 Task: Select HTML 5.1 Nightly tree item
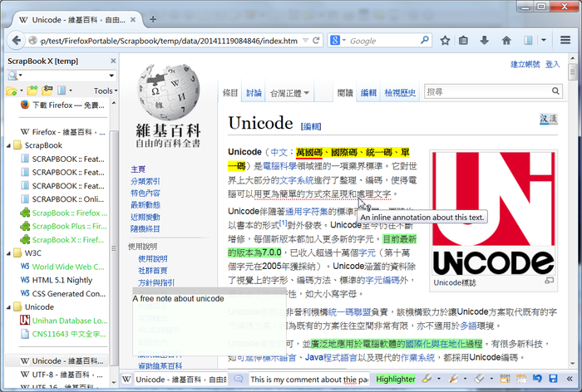[x=62, y=280]
